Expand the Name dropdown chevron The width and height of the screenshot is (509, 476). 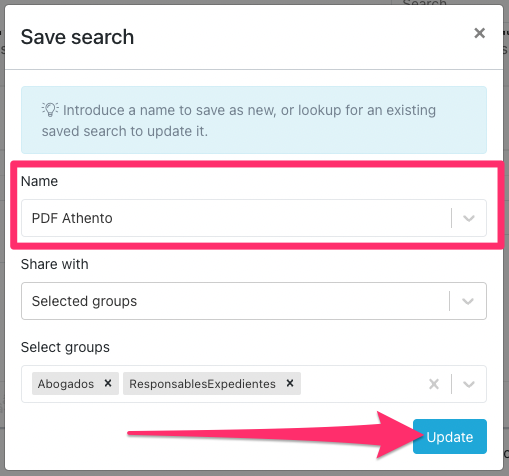[x=469, y=218]
